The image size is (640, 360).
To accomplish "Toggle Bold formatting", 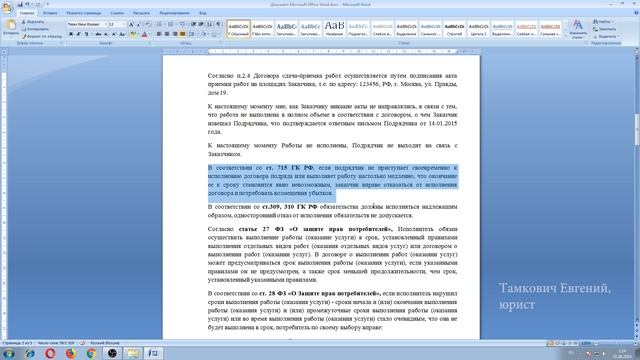I will tap(71, 34).
